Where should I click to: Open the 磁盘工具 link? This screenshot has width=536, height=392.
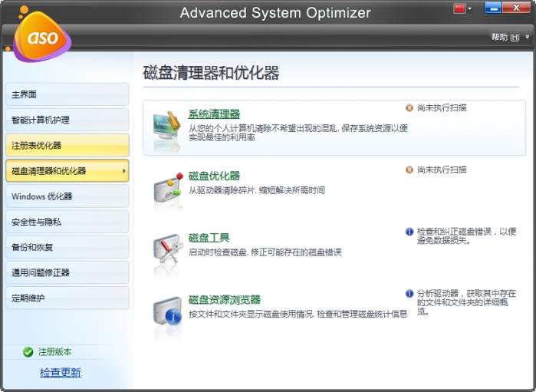[209, 238]
